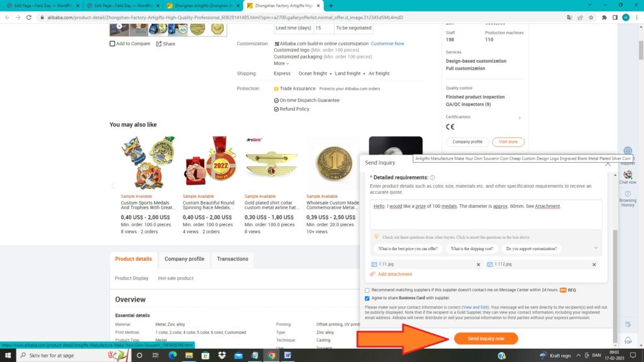Click the Share icon near product thumbnails
This screenshot has height=362, width=644.
pyautogui.click(x=158, y=44)
